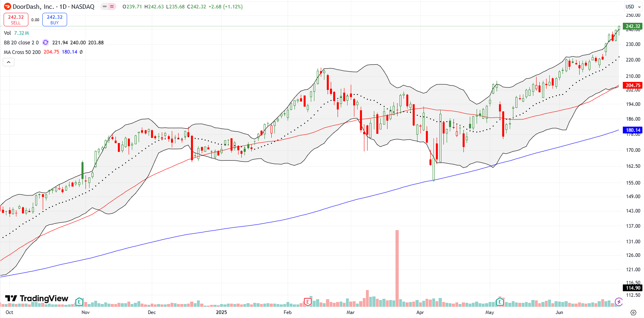The image size is (644, 318).
Task: Click the 210.00 price axis label
Action: [633, 76]
